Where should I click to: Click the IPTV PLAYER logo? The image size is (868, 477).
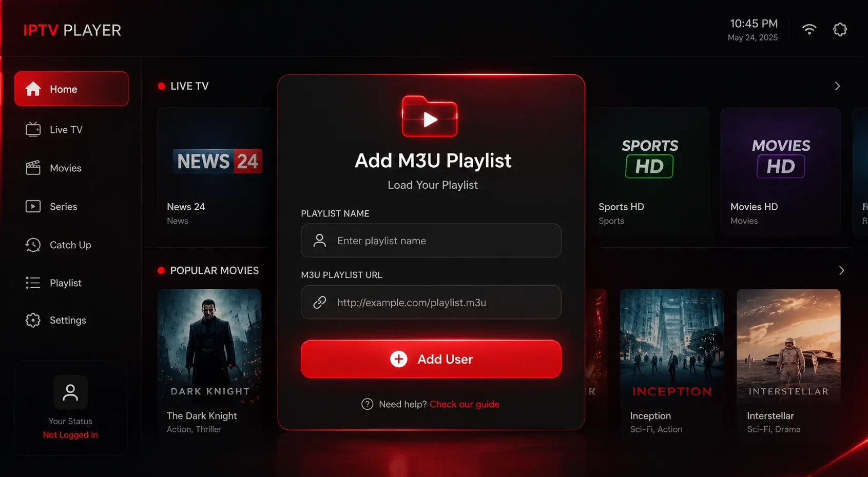[x=72, y=30]
